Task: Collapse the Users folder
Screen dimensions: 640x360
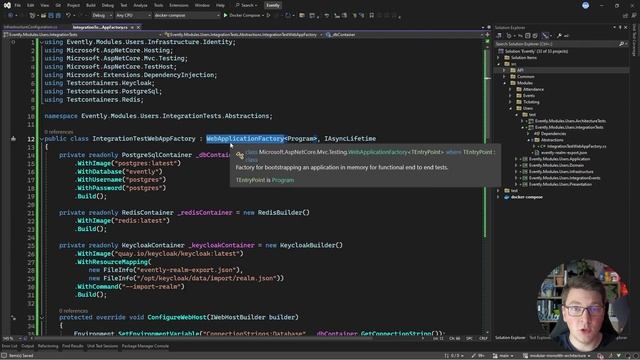Action: (x=510, y=108)
